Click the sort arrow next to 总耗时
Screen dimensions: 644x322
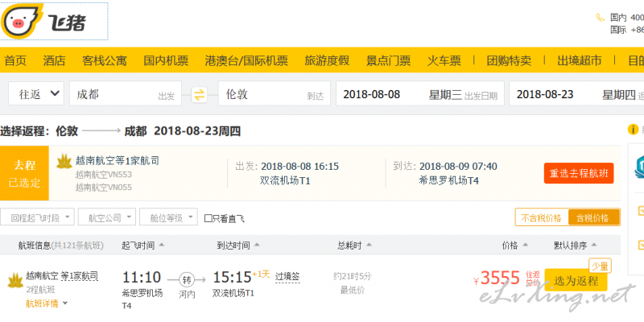click(x=369, y=245)
